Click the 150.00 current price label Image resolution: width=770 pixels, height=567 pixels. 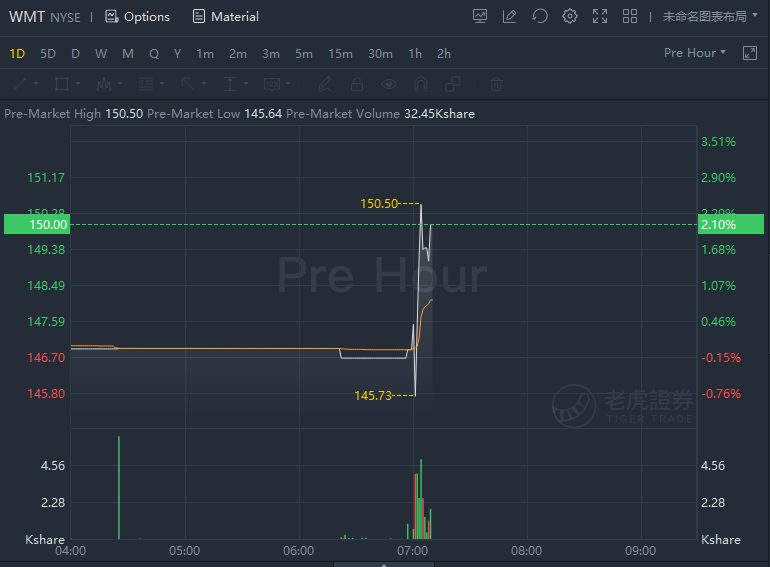(x=37, y=224)
